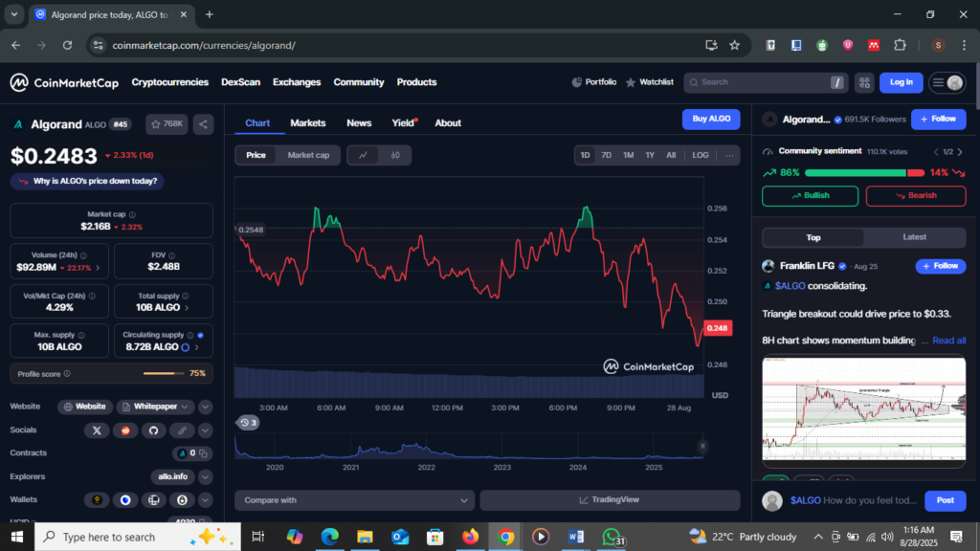Screen dimensions: 980x551
Task: Set chart range to 1Y
Action: point(650,156)
